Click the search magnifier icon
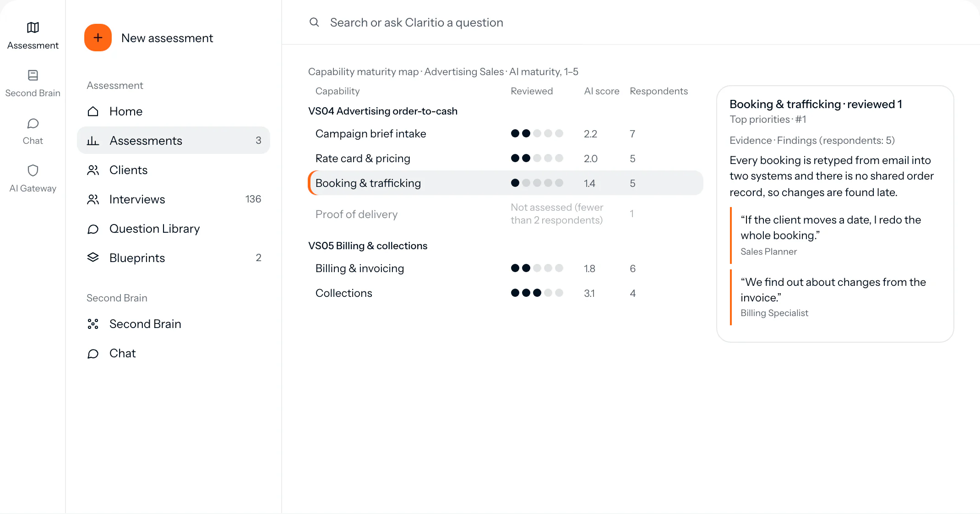Screen dimensions: 980x514 click(x=314, y=22)
